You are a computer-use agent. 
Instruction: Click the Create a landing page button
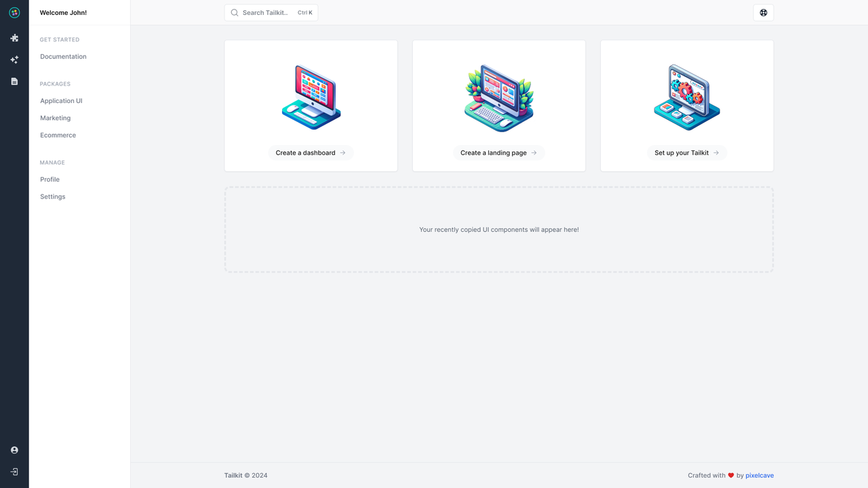click(x=499, y=153)
